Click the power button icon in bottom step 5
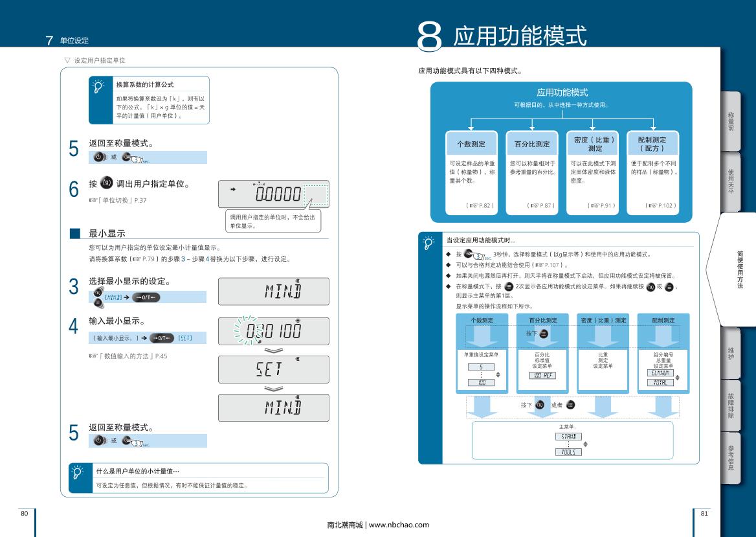Screen dimensions: 756x537 point(99,440)
